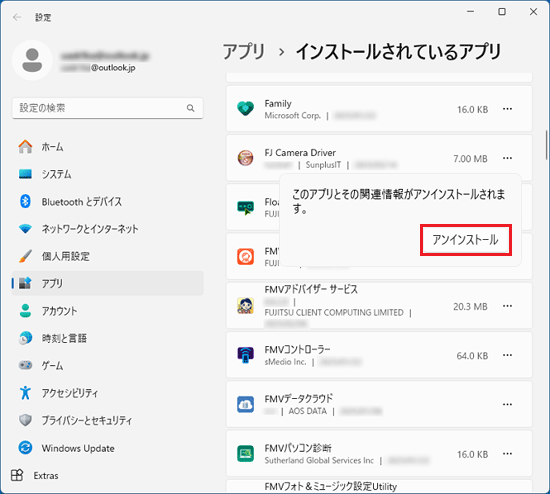Confirm with the アンインストール button
The height and width of the screenshot is (494, 550).
(466, 240)
